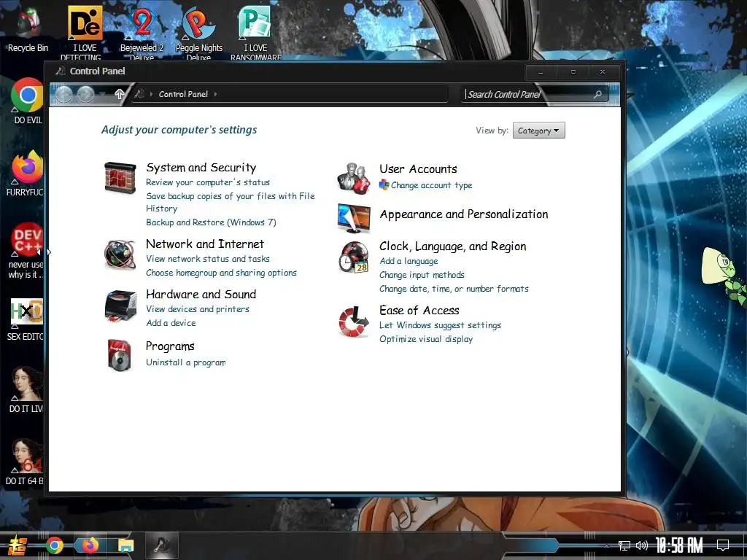Click Change date, time, or number formats

point(454,289)
